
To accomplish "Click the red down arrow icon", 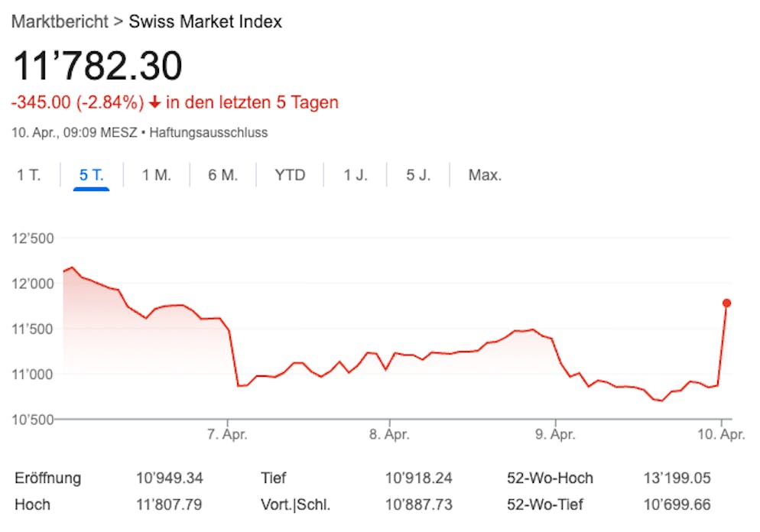I will (154, 102).
